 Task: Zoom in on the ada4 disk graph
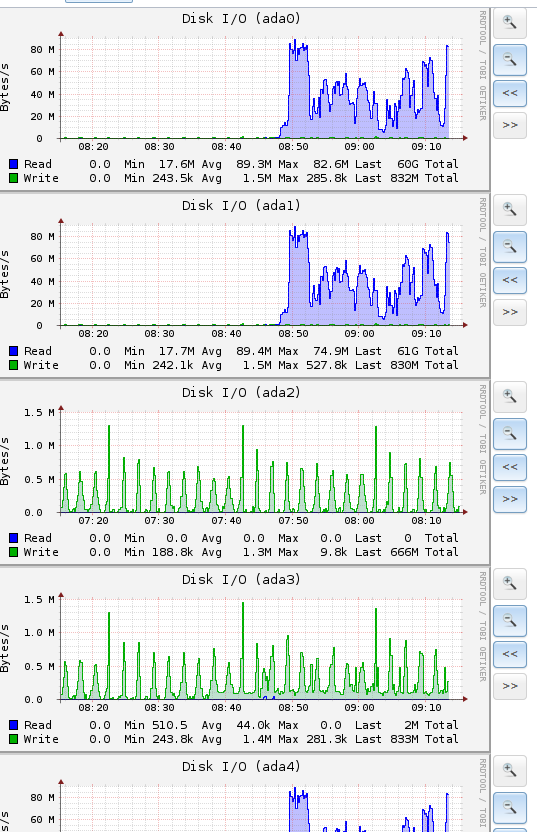(x=510, y=770)
